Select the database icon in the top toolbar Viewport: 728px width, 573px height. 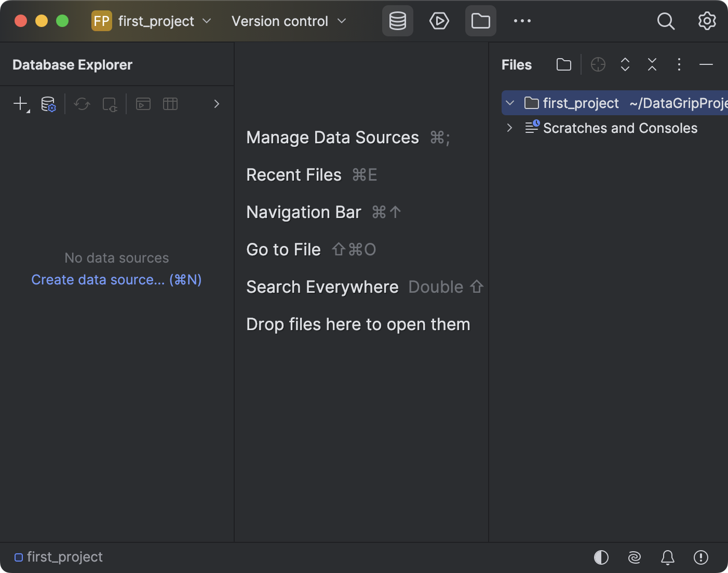(397, 21)
